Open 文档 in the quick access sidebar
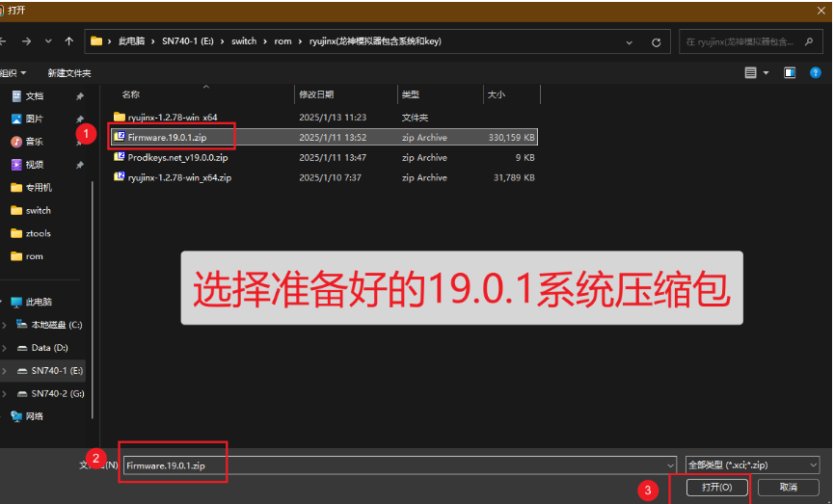 34,96
